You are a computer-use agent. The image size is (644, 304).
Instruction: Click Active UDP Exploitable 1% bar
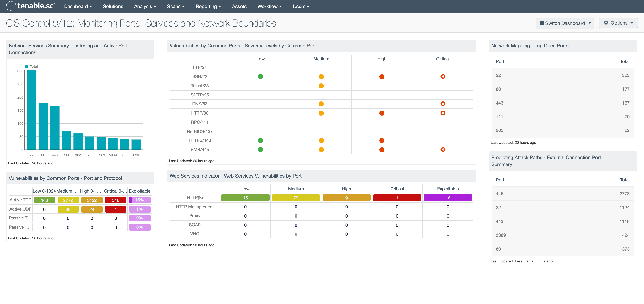[x=140, y=209]
